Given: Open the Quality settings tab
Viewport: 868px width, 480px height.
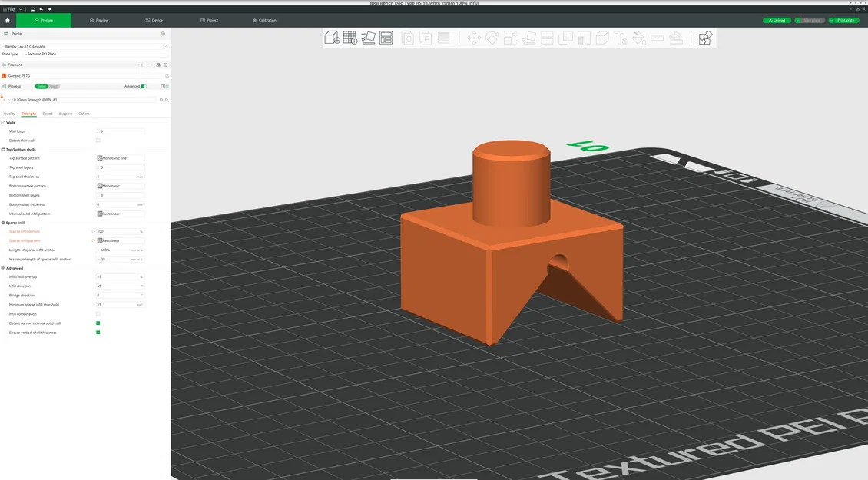Looking at the screenshot, I should pos(9,114).
